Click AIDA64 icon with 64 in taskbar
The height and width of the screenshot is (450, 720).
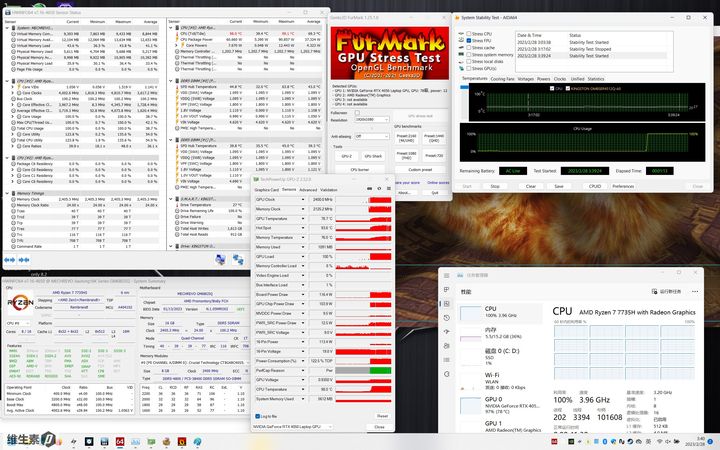tap(120, 442)
